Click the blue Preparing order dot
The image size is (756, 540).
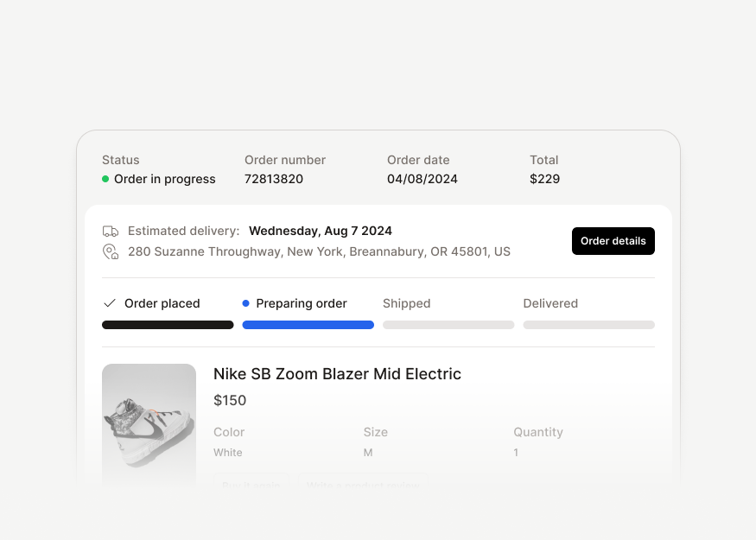click(x=246, y=303)
